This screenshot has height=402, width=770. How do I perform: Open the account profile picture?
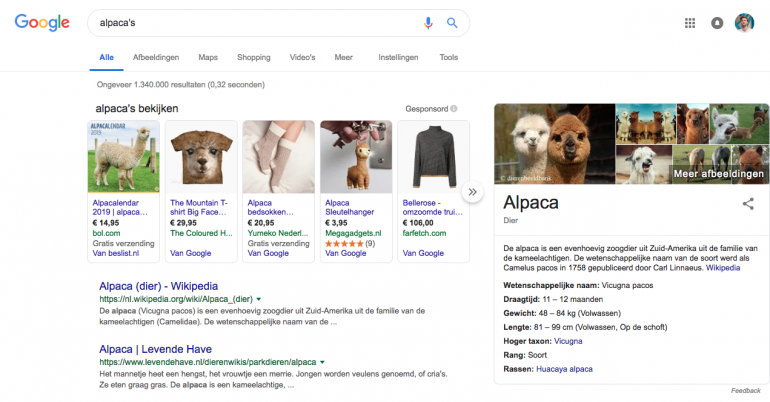click(744, 23)
